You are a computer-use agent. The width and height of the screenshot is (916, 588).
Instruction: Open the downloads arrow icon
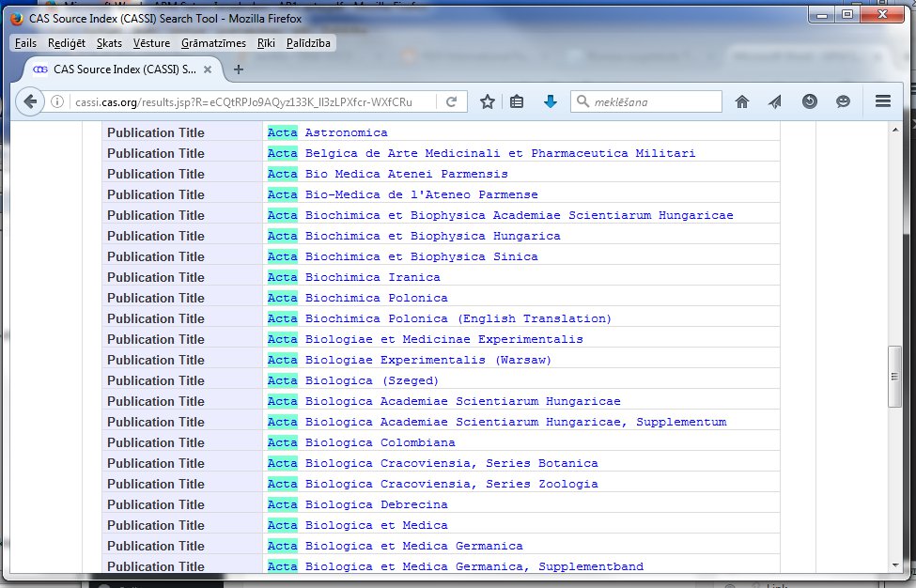tap(551, 101)
